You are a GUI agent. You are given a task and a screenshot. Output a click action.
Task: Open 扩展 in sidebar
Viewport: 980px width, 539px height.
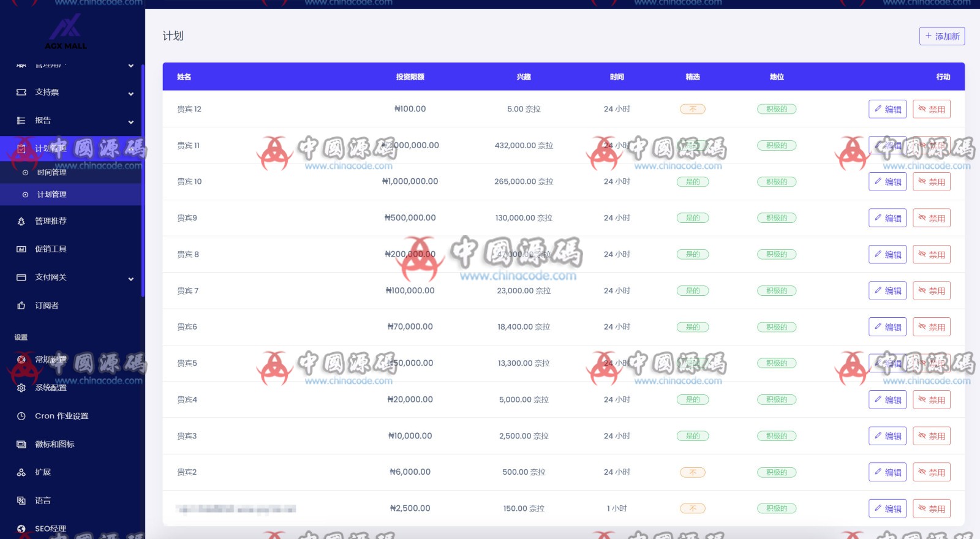[70, 472]
